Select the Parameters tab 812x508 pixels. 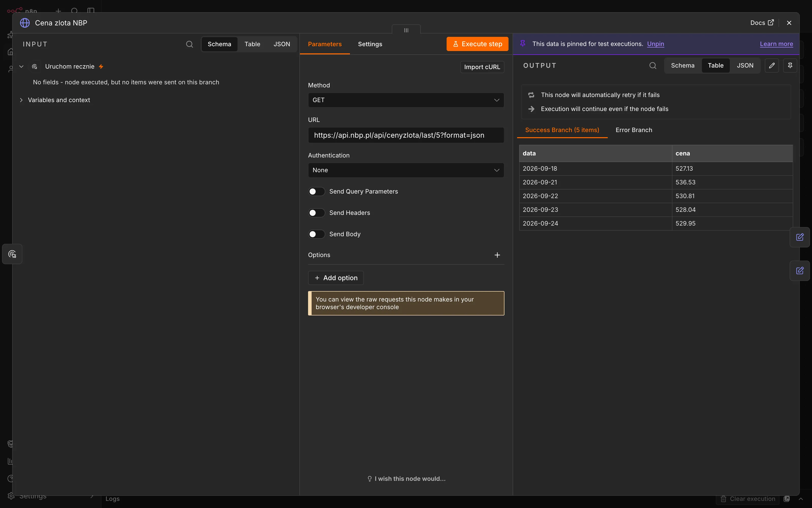click(325, 44)
